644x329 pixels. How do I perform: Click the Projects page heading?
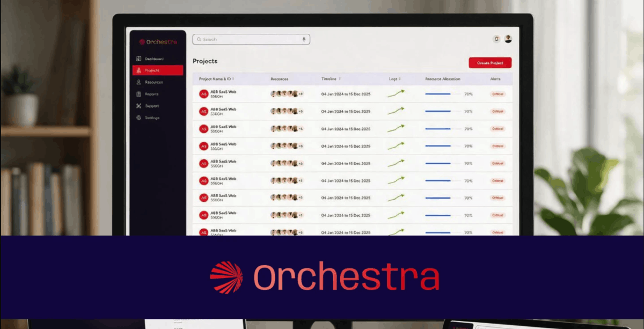205,61
